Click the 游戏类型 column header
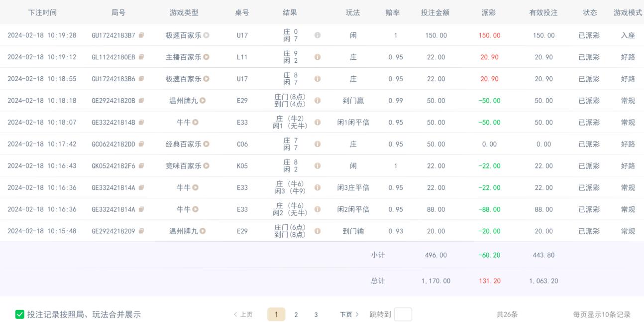 184,13
